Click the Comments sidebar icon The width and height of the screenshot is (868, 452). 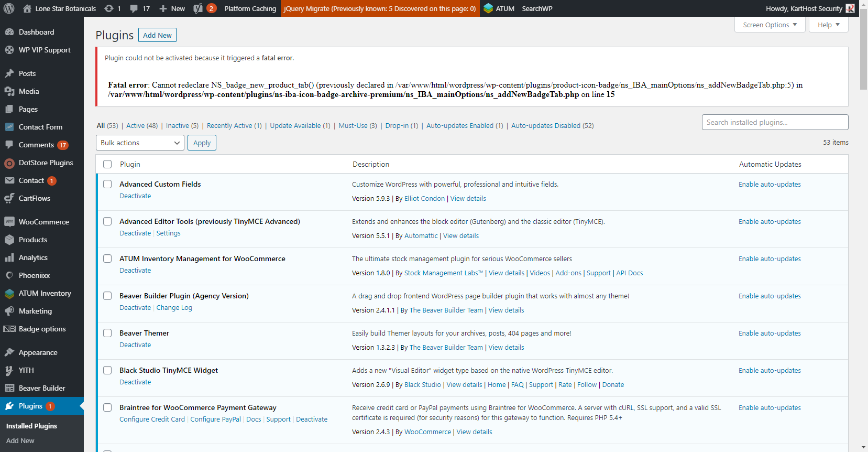[9, 145]
